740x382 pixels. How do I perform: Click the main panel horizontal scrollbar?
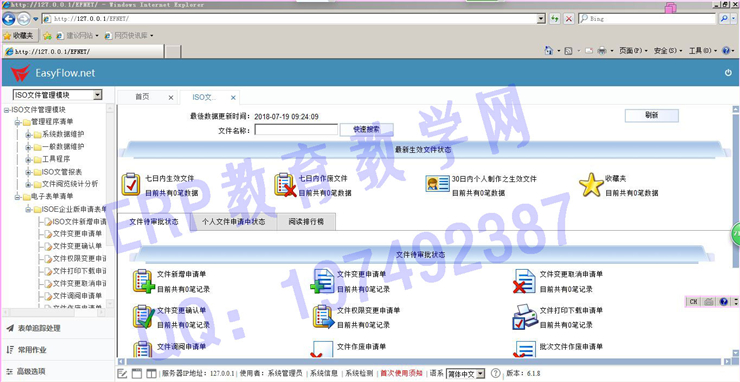point(424,362)
